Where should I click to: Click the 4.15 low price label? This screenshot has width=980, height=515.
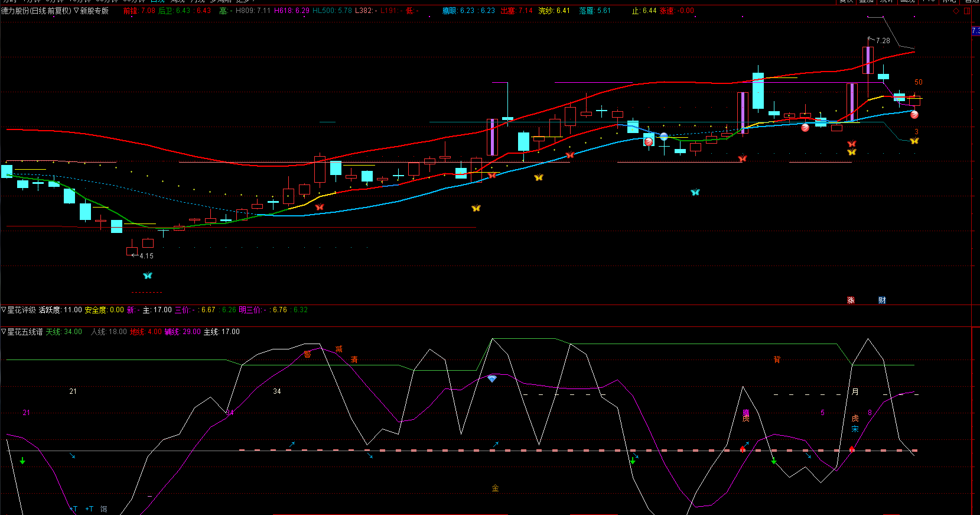tap(146, 256)
